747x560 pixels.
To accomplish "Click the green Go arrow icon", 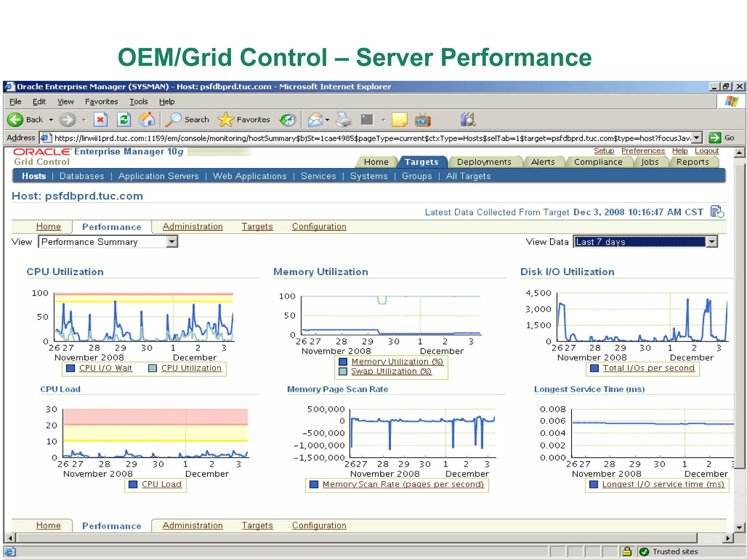I will click(x=715, y=138).
